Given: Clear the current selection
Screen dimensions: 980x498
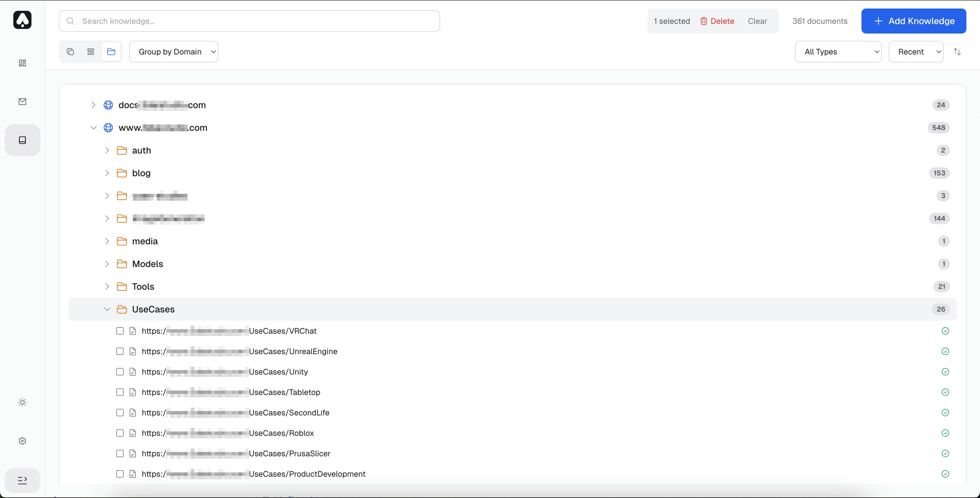Looking at the screenshot, I should coord(757,21).
